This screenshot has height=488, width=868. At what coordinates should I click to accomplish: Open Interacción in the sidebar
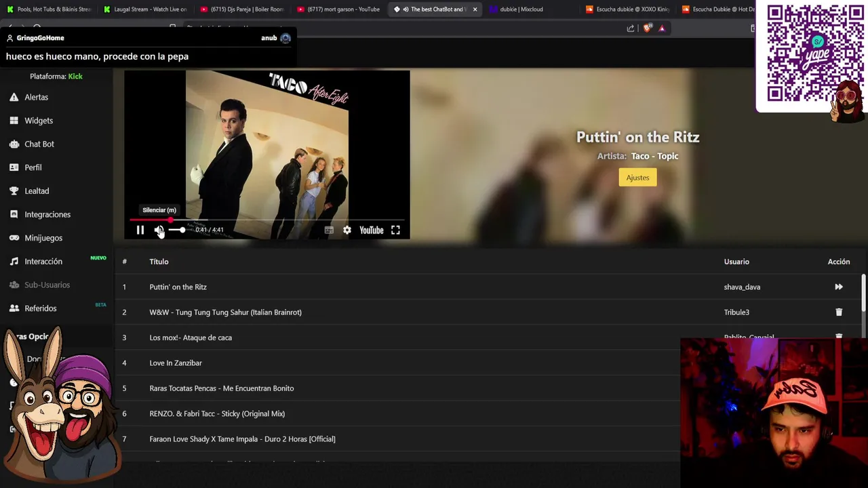pyautogui.click(x=43, y=262)
